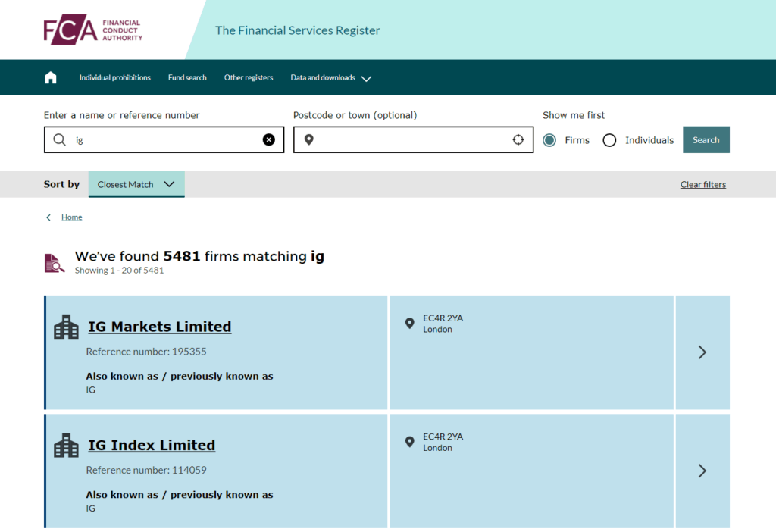Click 'Reference number: 195355' text
This screenshot has height=532, width=776.
tap(146, 352)
